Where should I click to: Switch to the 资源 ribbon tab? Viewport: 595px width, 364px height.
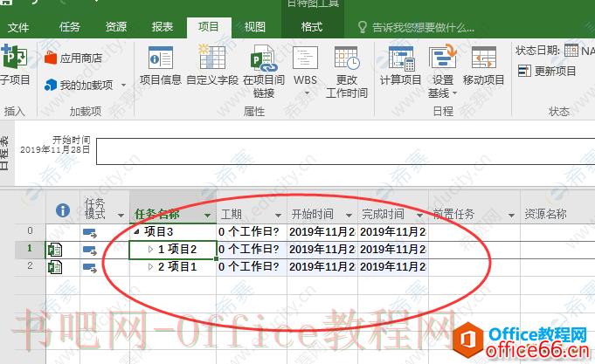pos(116,27)
